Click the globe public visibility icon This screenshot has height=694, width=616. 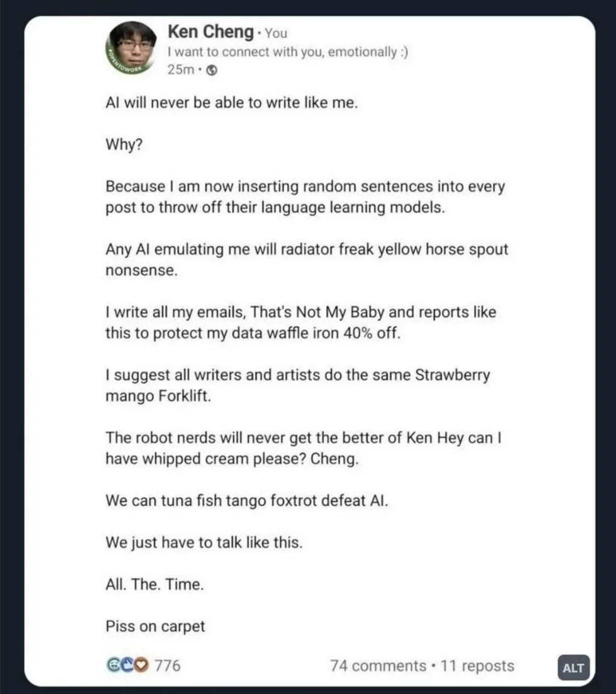click(x=212, y=69)
